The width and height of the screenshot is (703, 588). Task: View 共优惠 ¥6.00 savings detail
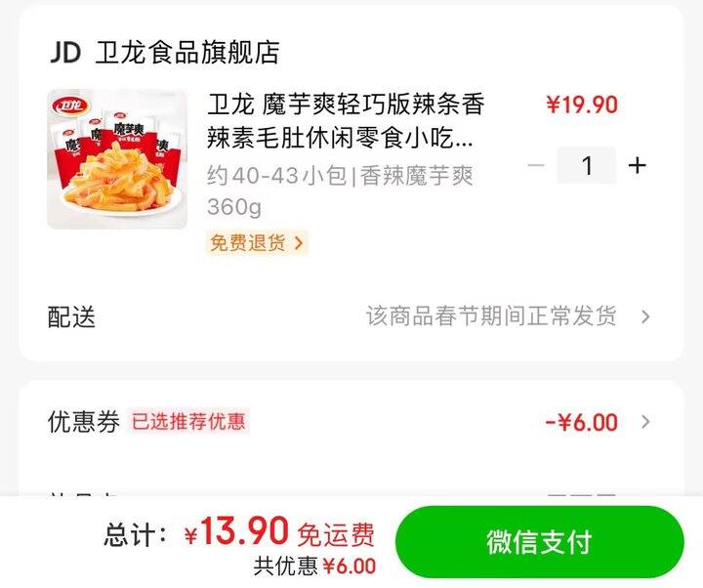[x=314, y=566]
